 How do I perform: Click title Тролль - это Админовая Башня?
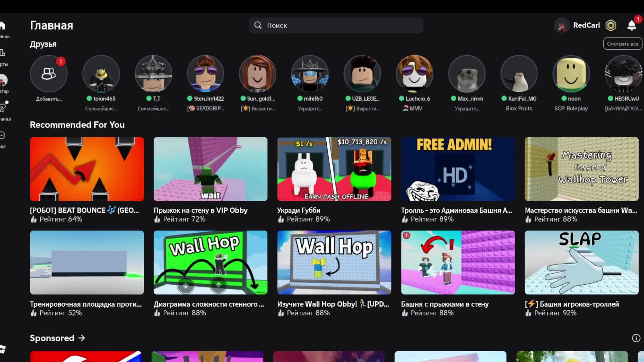coord(457,210)
